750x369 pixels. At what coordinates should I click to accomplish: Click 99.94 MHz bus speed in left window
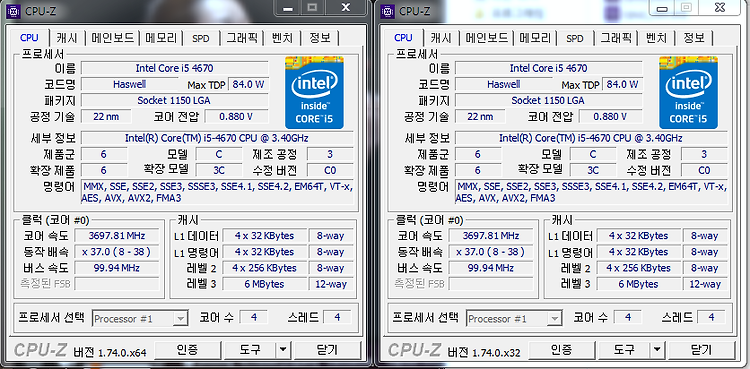click(x=117, y=268)
